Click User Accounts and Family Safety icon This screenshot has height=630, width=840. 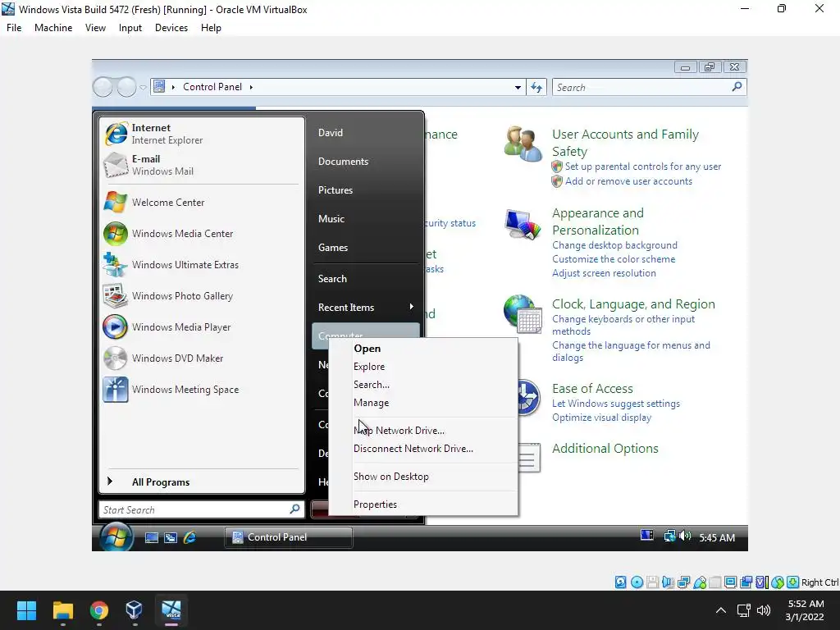point(523,144)
